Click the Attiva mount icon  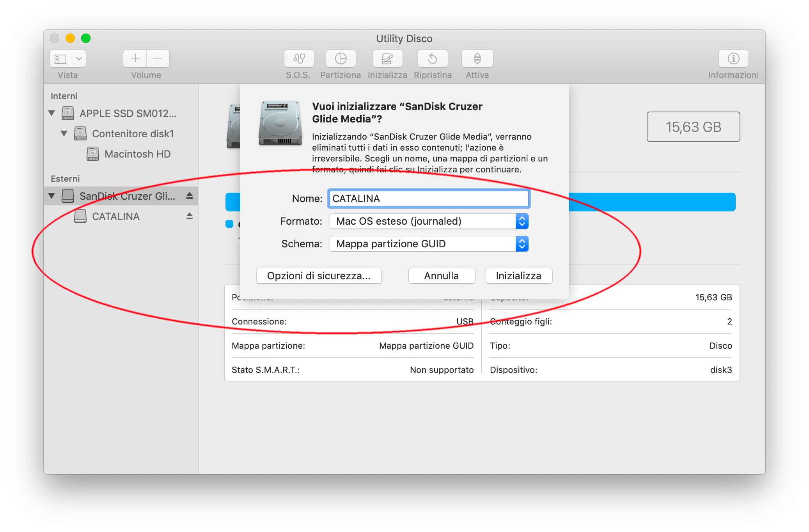pos(477,59)
